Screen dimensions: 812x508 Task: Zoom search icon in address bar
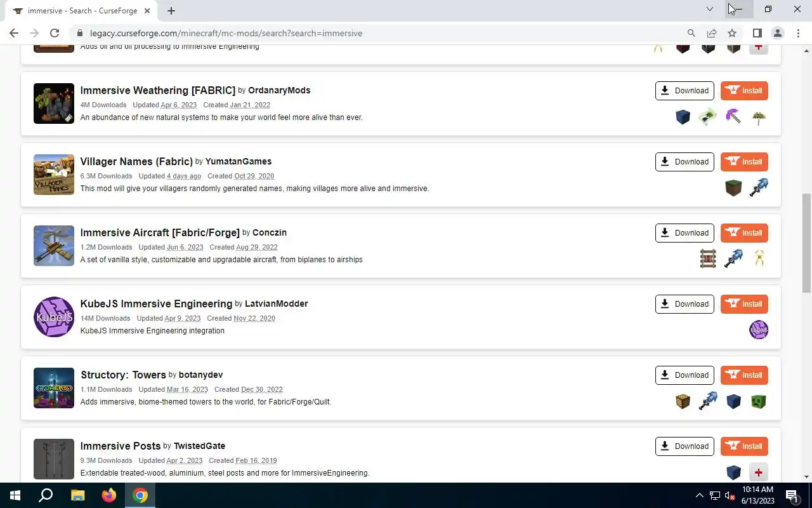691,33
